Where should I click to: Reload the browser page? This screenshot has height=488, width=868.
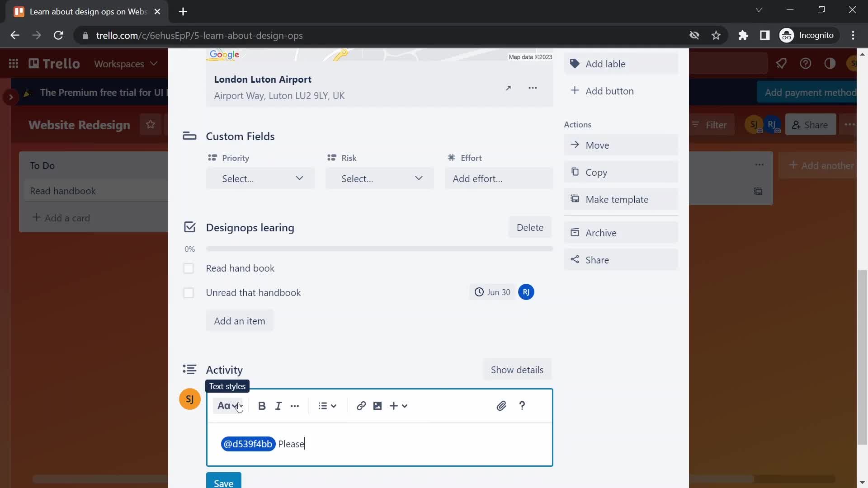point(58,35)
